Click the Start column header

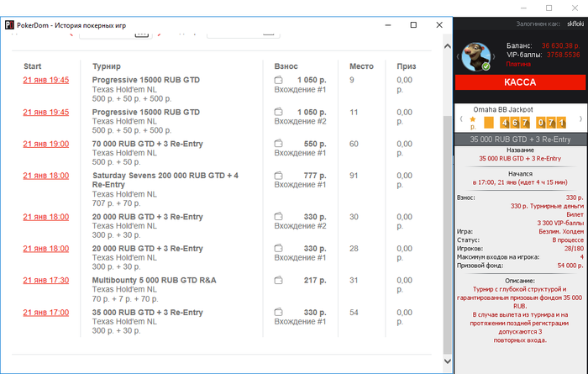click(x=32, y=66)
